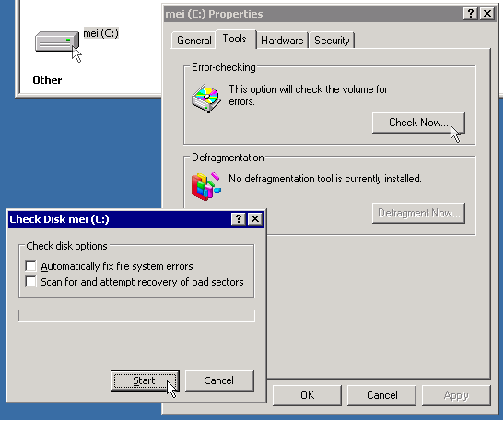
Task: Switch to the Hardware tab
Action: pyautogui.click(x=282, y=41)
